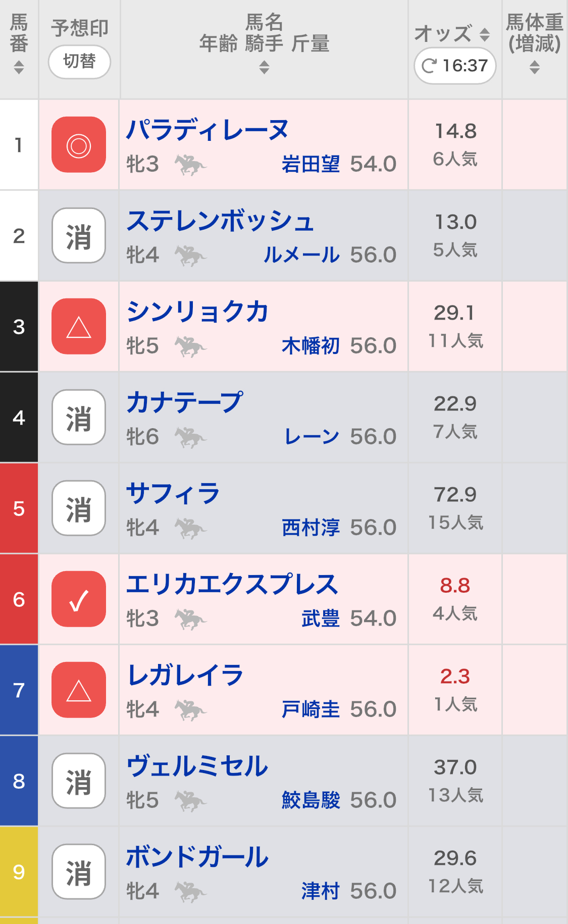This screenshot has height=924, width=568.
Task: Toggle the 消 mark for ボンドガール
Action: click(x=79, y=872)
